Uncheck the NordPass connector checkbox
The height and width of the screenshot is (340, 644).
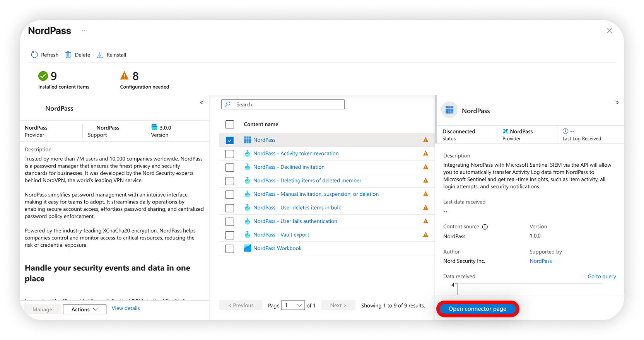(x=230, y=140)
